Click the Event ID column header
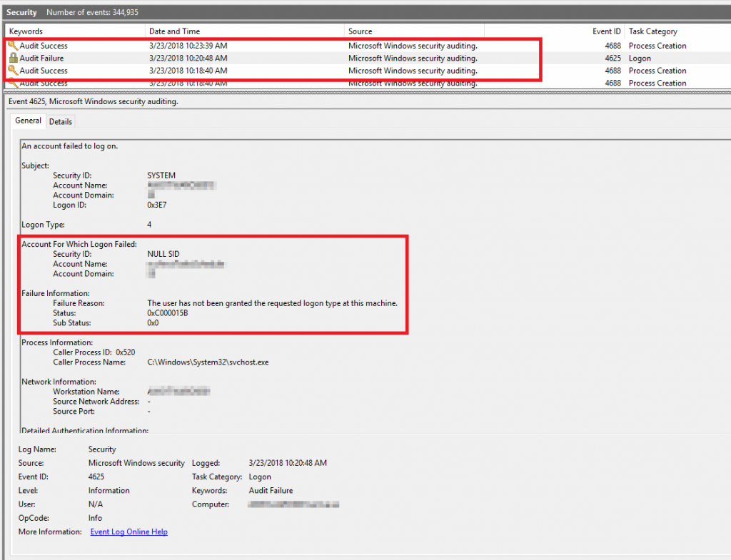731x560 pixels. pos(606,31)
